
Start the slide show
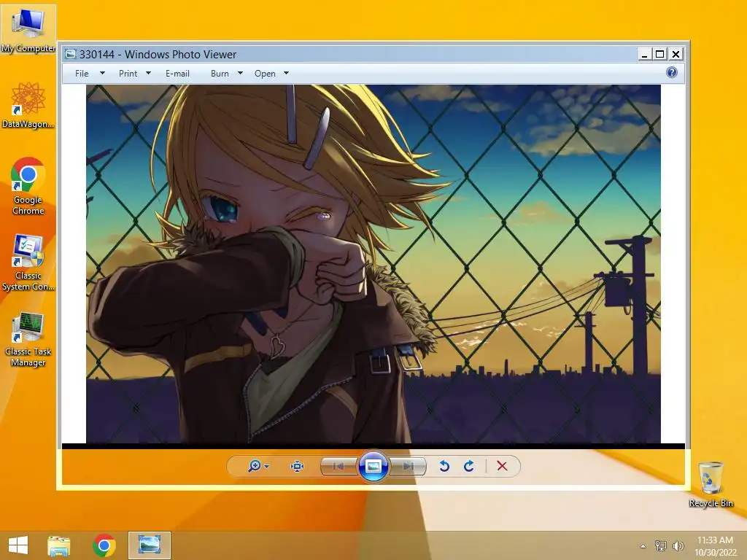[x=373, y=466]
